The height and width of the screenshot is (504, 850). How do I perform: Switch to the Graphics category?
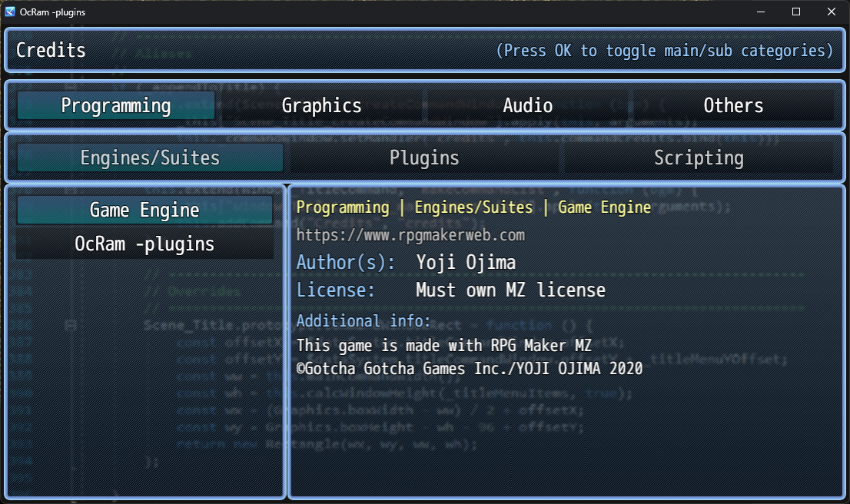[321, 105]
